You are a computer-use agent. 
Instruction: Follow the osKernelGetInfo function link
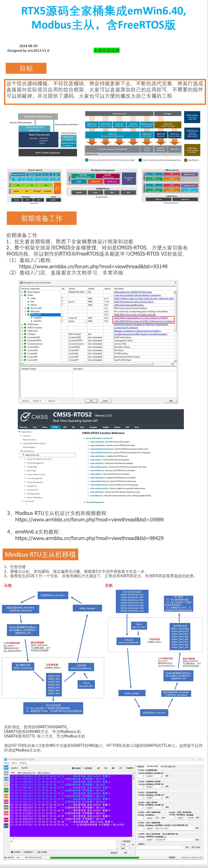point(97,442)
